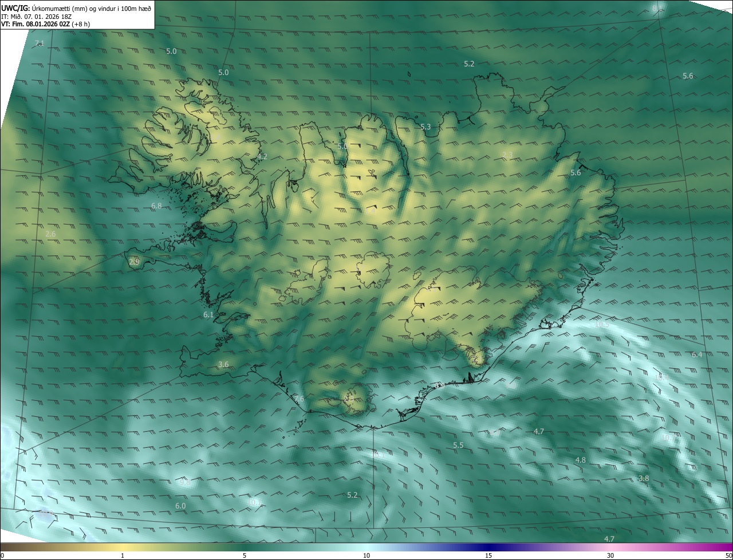The image size is (733, 560).
Task: Click the map value "3.6"
Action: (x=223, y=365)
